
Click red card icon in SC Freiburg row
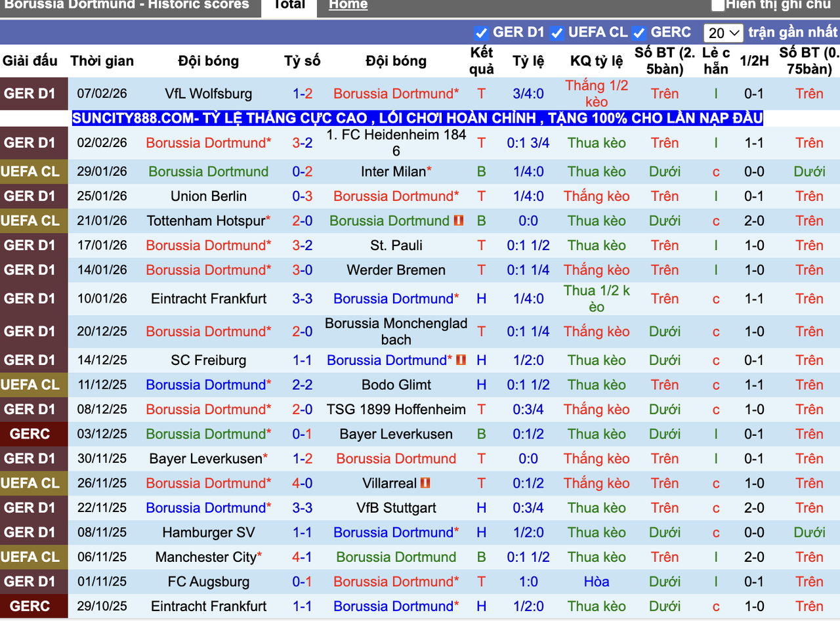461,360
